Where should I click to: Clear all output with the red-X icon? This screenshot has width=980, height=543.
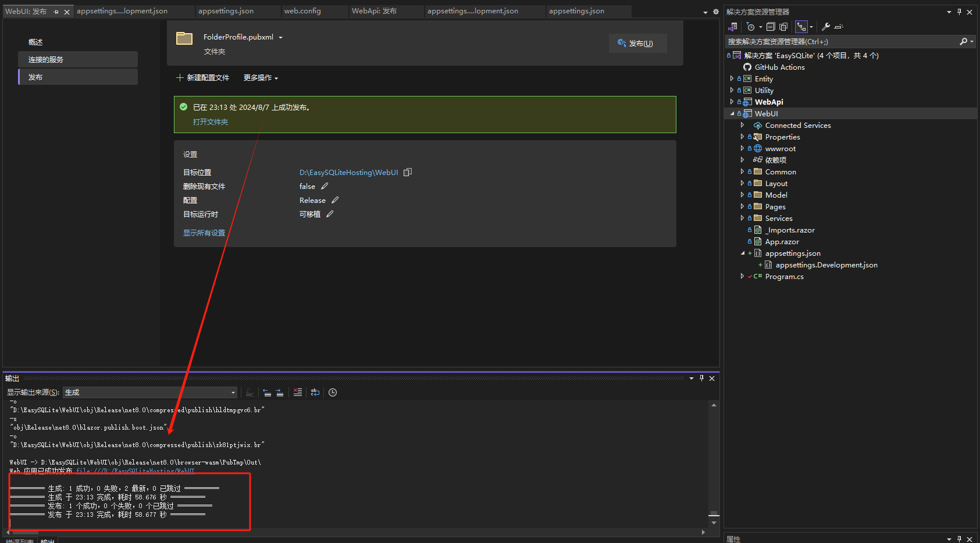(298, 392)
